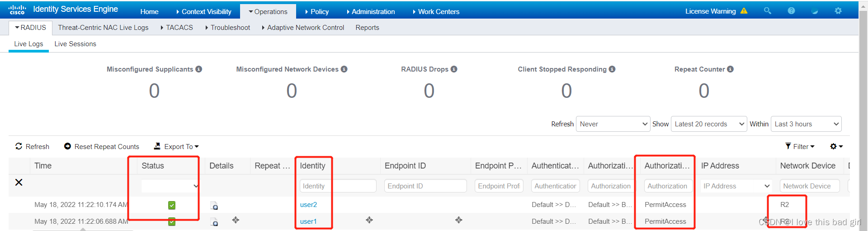Expand Adaptive Network Control submenu
Viewport: 868px width, 231px height.
pyautogui.click(x=303, y=28)
